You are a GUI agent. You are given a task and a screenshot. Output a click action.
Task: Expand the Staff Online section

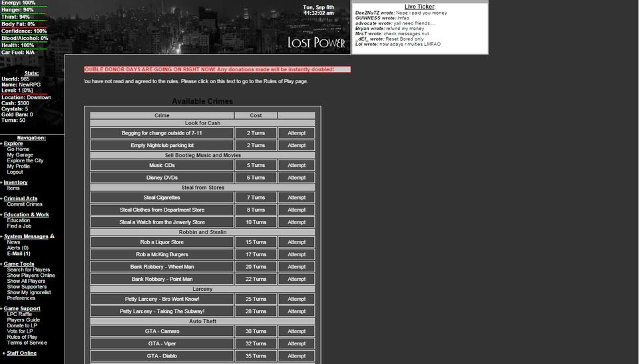pos(21,353)
